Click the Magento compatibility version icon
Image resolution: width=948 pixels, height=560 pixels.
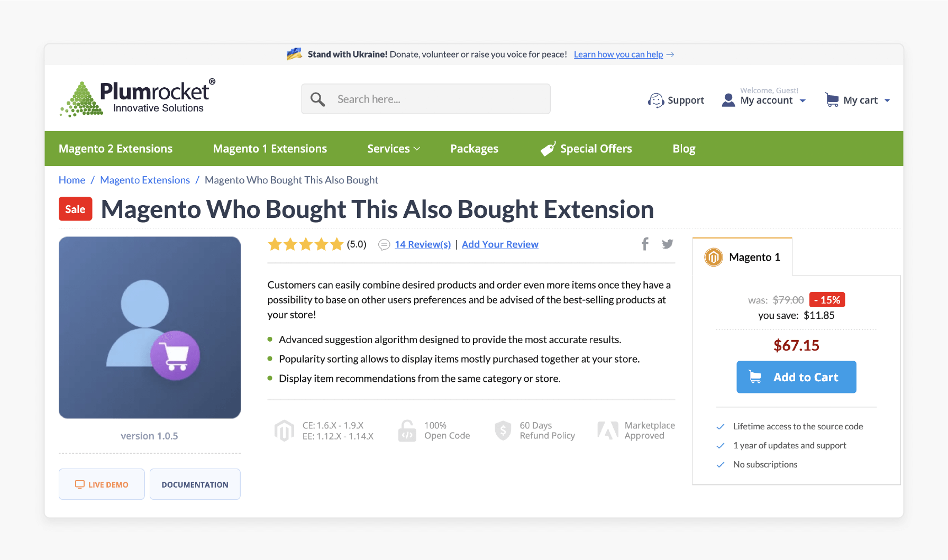284,430
